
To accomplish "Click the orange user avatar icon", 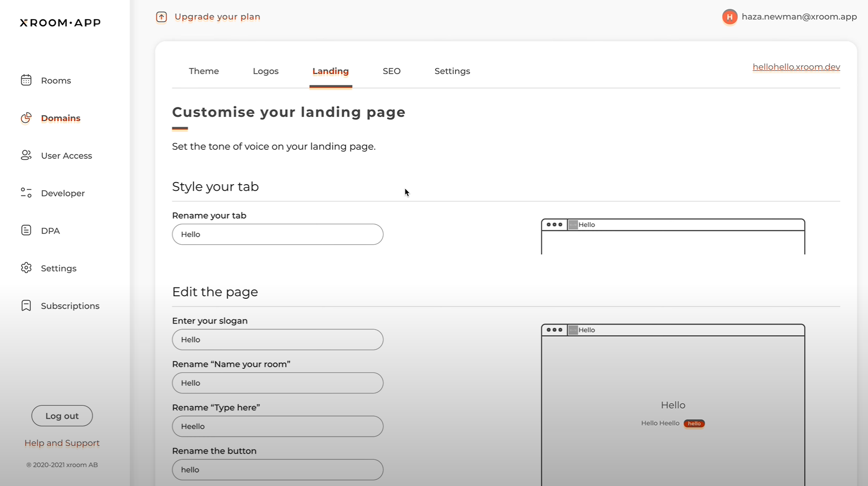I will pyautogui.click(x=729, y=17).
